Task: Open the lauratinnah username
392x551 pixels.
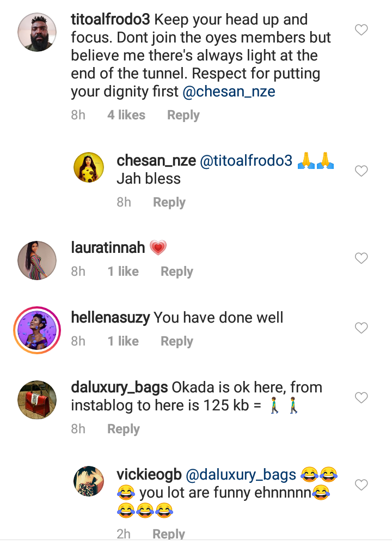Action: [x=108, y=248]
